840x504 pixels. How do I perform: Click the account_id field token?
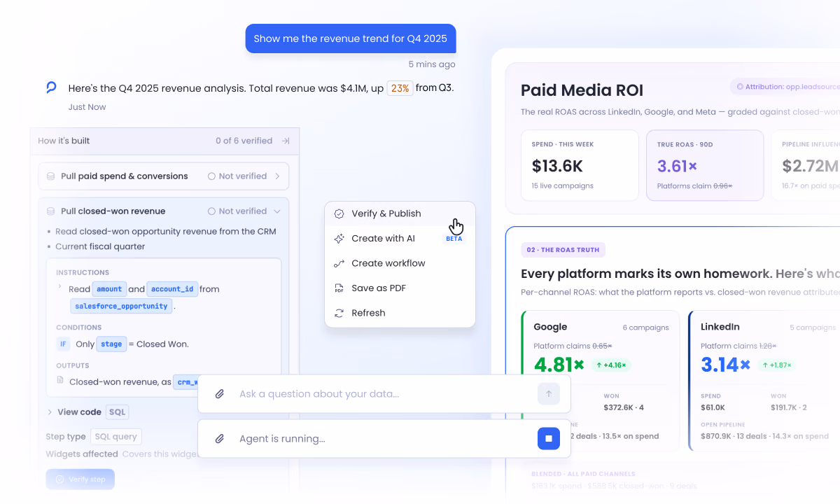pos(172,289)
